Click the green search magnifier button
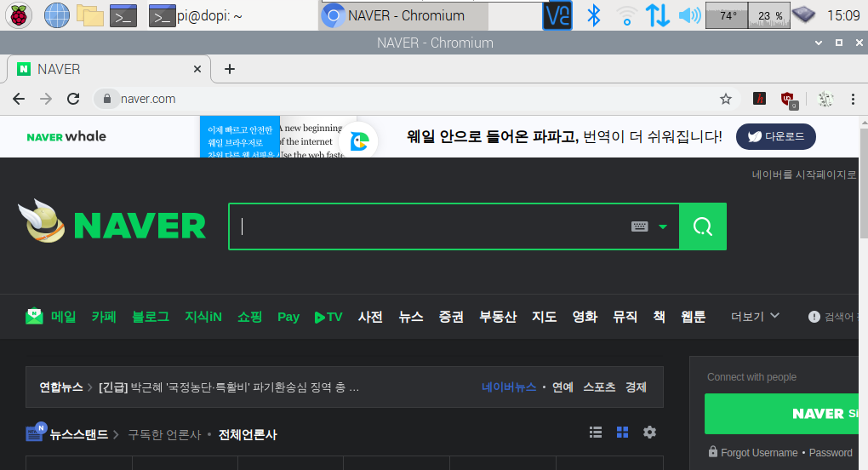This screenshot has width=868, height=470. pos(702,226)
